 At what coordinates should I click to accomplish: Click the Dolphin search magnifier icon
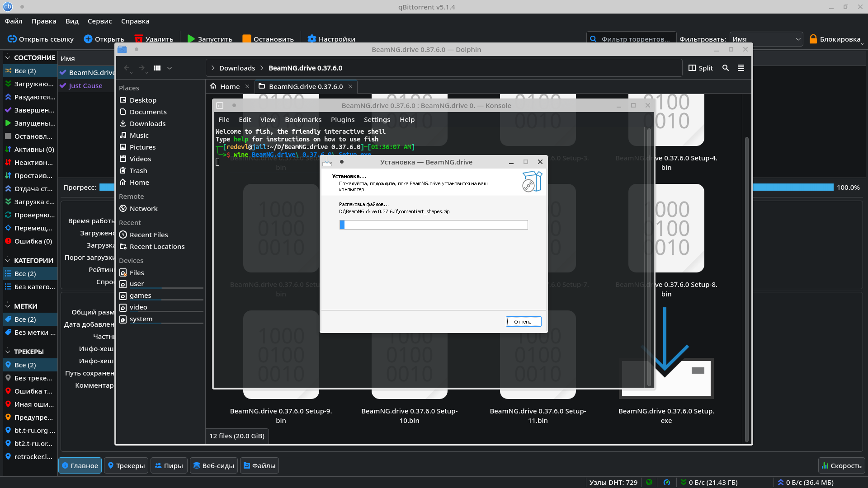coord(726,68)
